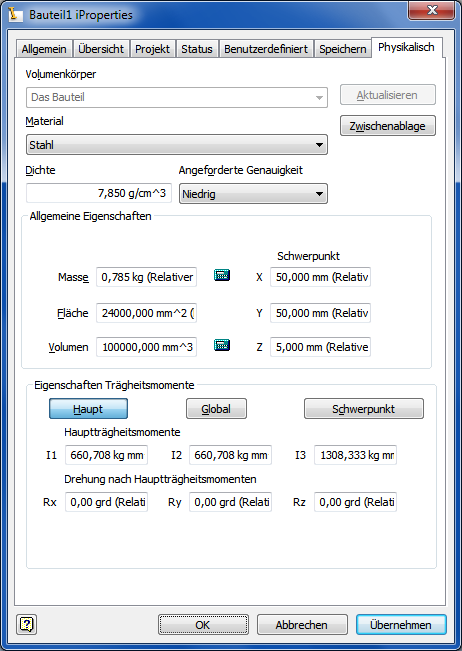462x651 pixels.
Task: Select the Projekt tab
Action: (x=152, y=49)
